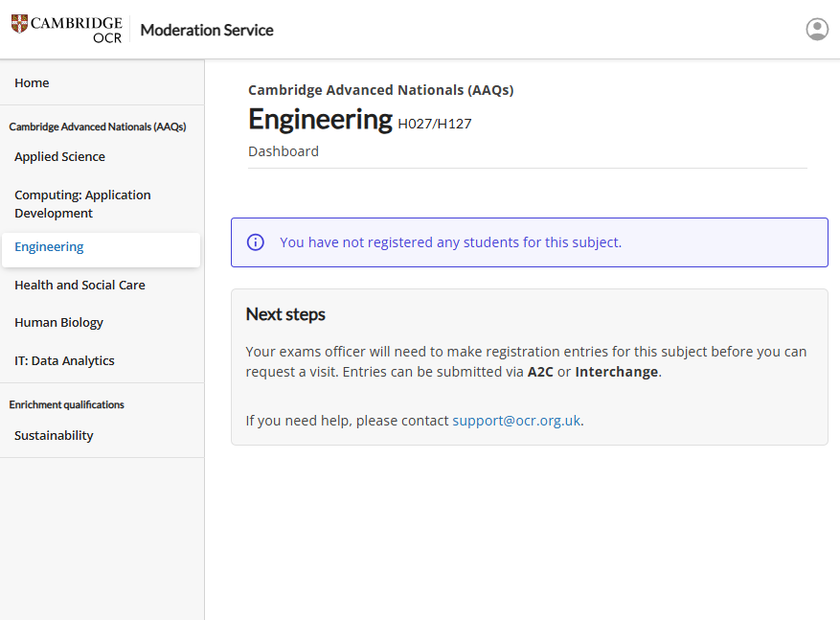Open Applied Science subject page
Screen dimensions: 840x620
(x=59, y=157)
